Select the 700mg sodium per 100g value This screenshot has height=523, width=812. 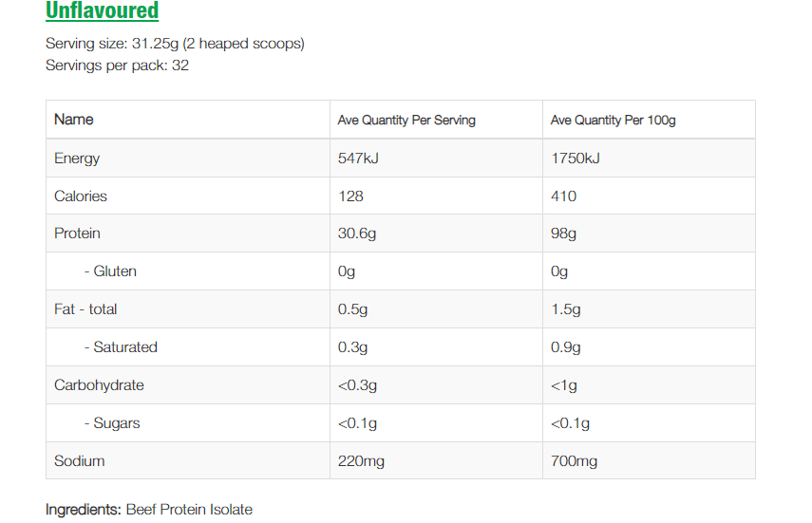(x=574, y=461)
